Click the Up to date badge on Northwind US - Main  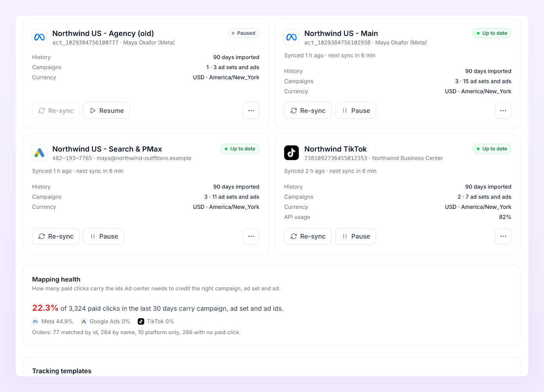click(492, 33)
